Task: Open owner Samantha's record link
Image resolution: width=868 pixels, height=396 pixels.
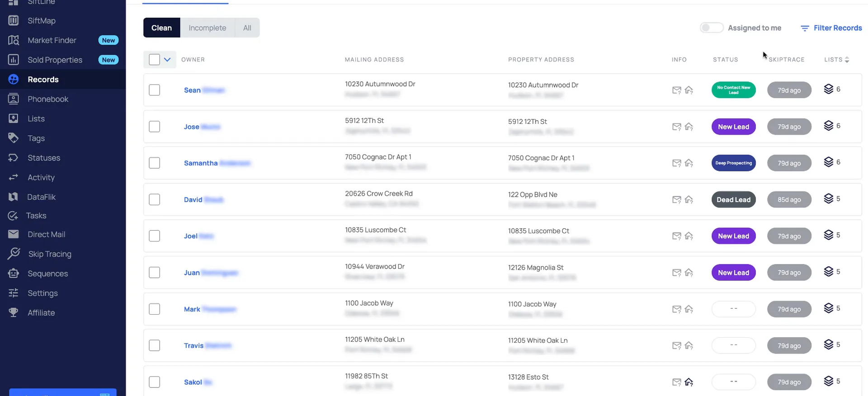Action: point(217,163)
